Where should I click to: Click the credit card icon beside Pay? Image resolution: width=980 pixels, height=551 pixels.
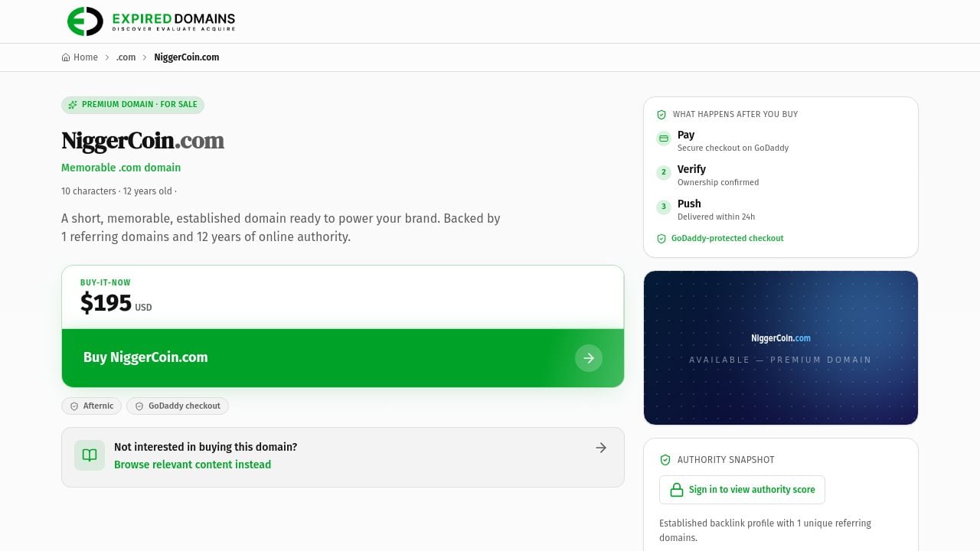pyautogui.click(x=664, y=139)
